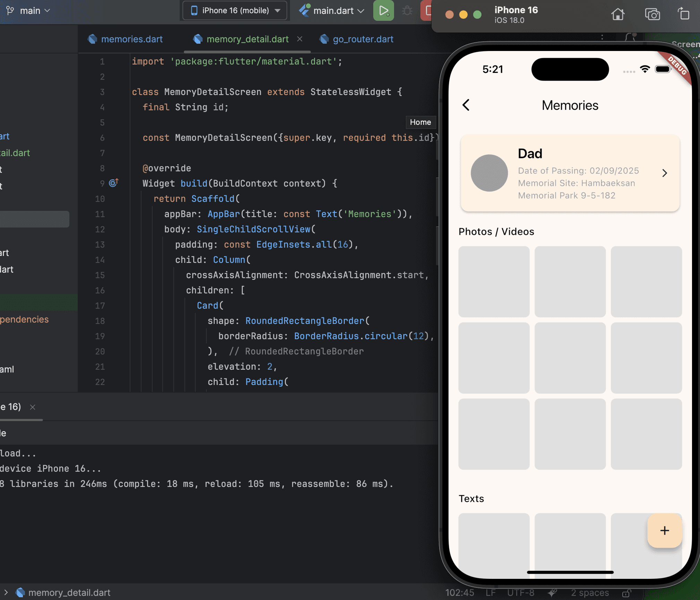Tap the Memories title in the app bar
Viewport: 700px width, 600px height.
[x=570, y=105]
